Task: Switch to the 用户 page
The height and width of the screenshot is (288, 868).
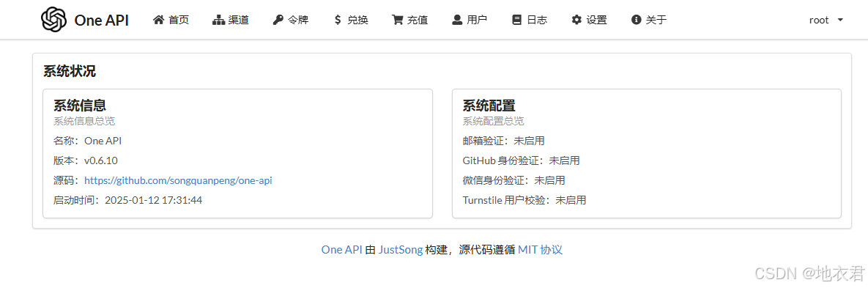Action: 470,20
